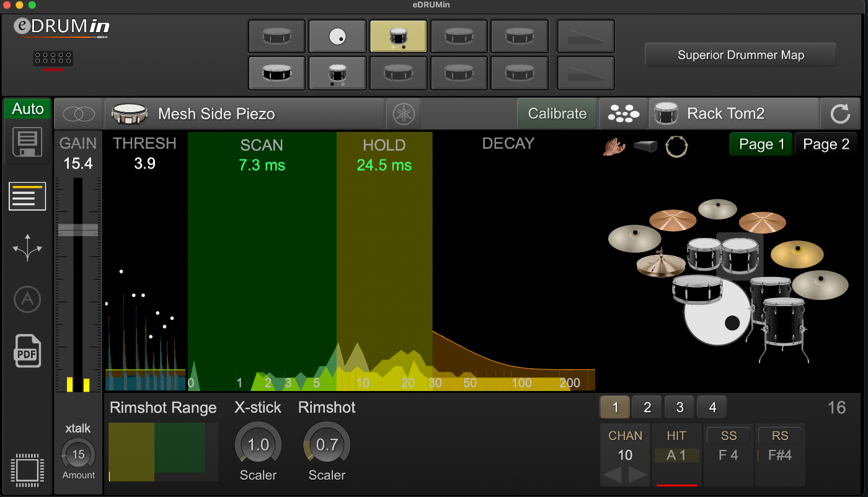This screenshot has height=497, width=868.
Task: Click the Calibrate button
Action: tap(557, 114)
